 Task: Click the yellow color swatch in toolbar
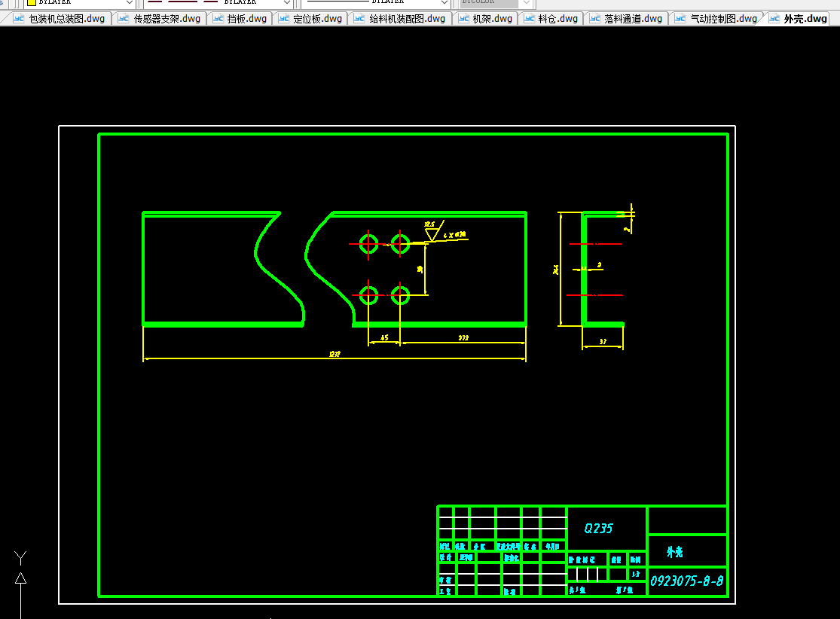(x=32, y=3)
